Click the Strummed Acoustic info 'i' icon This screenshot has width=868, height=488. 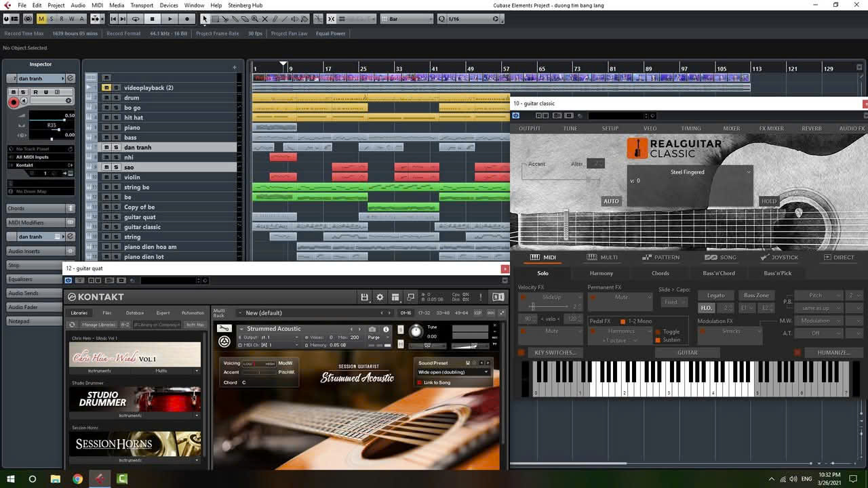[x=386, y=329]
